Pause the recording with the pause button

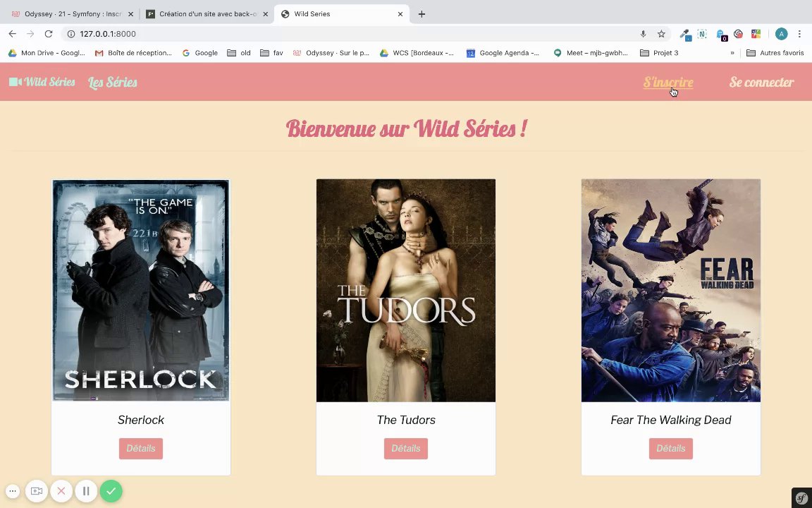(x=86, y=491)
